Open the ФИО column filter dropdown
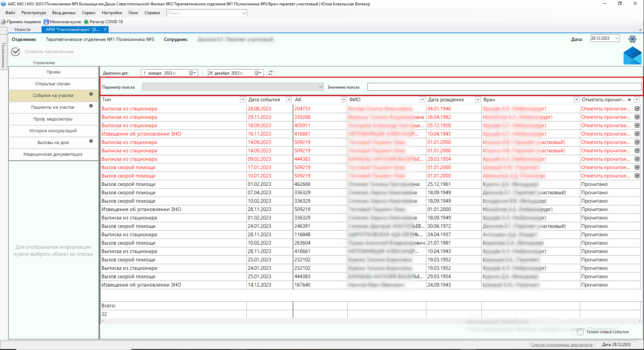 [423, 100]
